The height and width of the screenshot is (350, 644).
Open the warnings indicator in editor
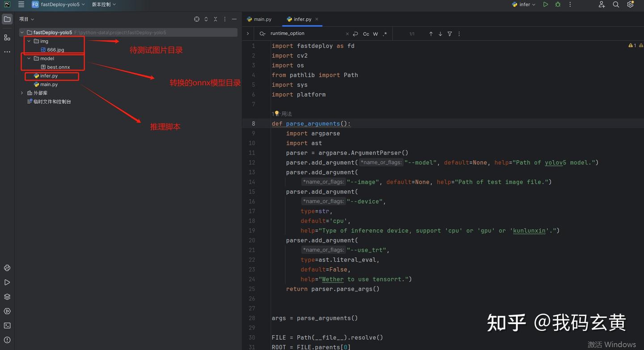tap(632, 46)
